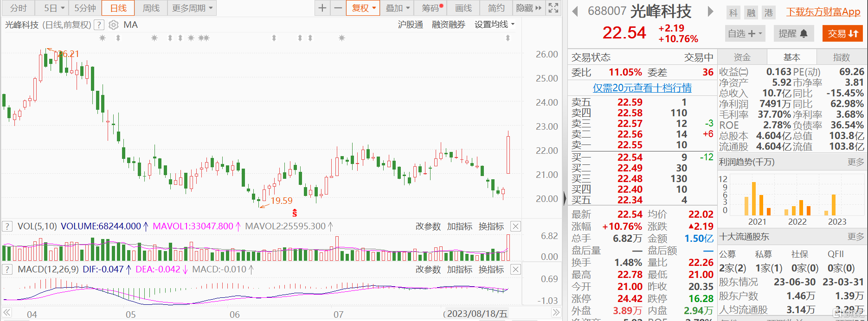Switch to 5分钟 chart tab
Viewport: 868px width, 321px height.
click(x=85, y=8)
